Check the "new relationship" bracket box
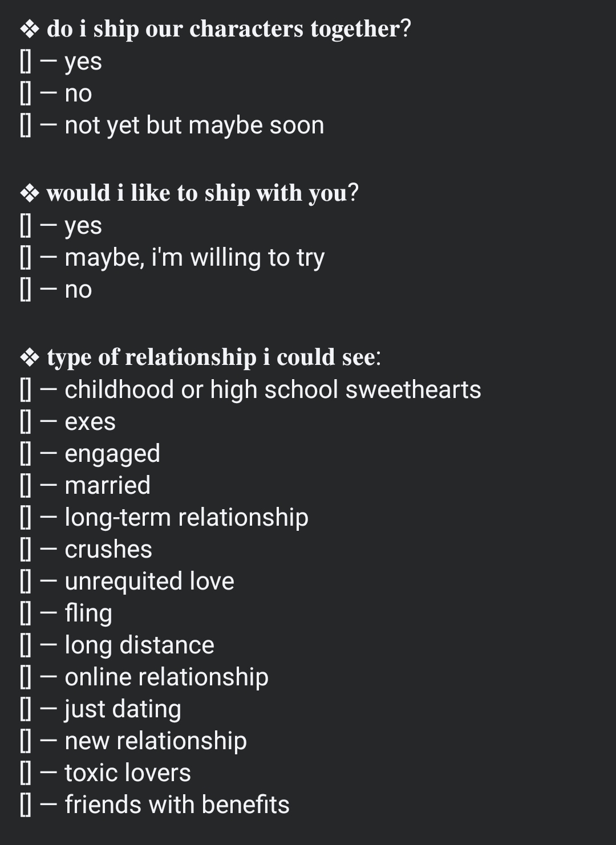This screenshot has width=616, height=845. (x=26, y=742)
